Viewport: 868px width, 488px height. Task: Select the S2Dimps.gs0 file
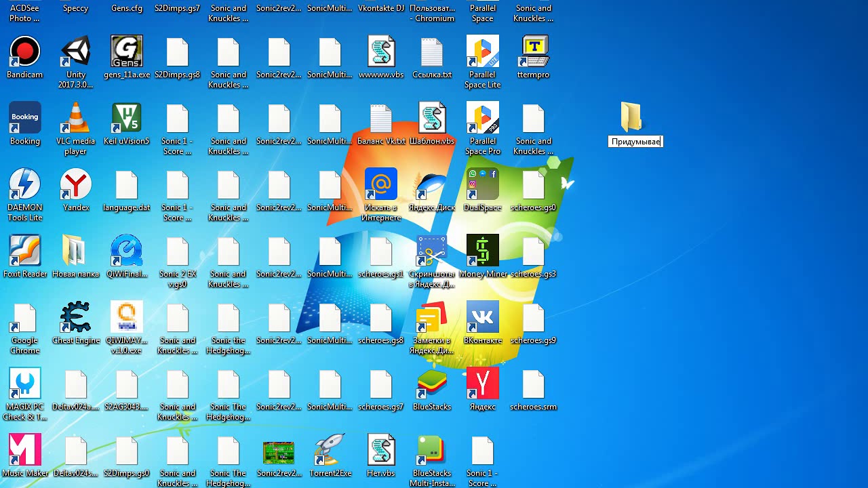click(x=127, y=451)
